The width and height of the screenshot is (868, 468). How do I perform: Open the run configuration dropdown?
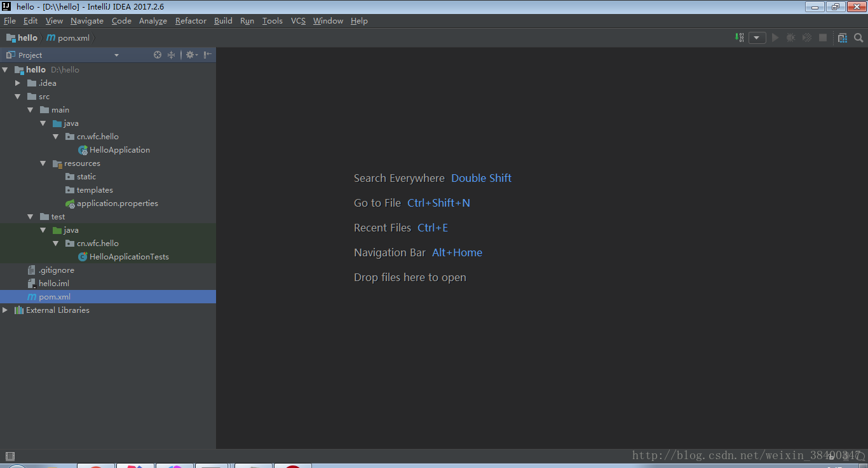[x=757, y=38]
